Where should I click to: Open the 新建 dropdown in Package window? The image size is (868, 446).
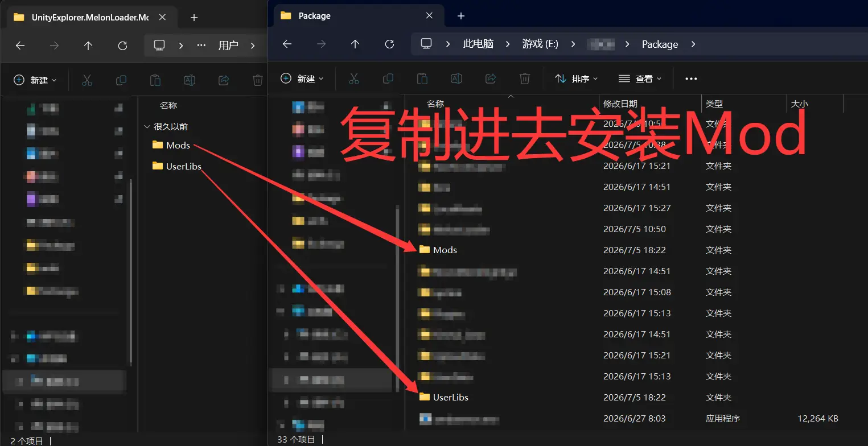tap(303, 79)
